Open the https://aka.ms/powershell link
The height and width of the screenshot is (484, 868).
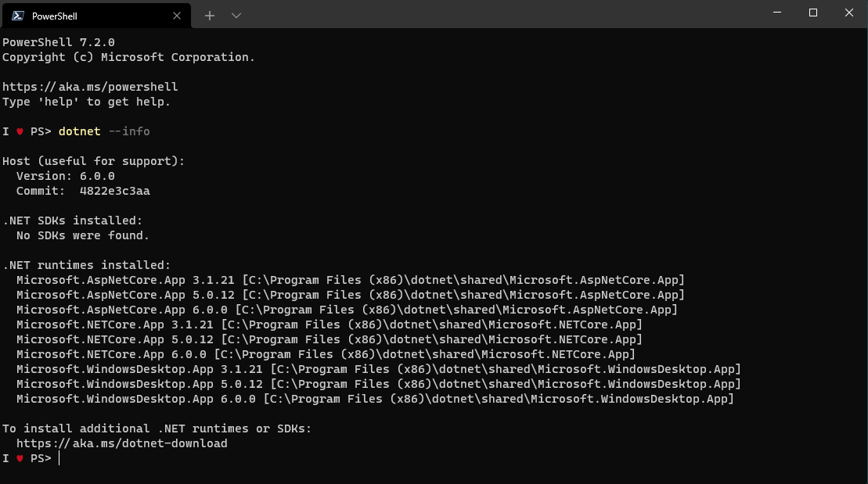pos(88,86)
